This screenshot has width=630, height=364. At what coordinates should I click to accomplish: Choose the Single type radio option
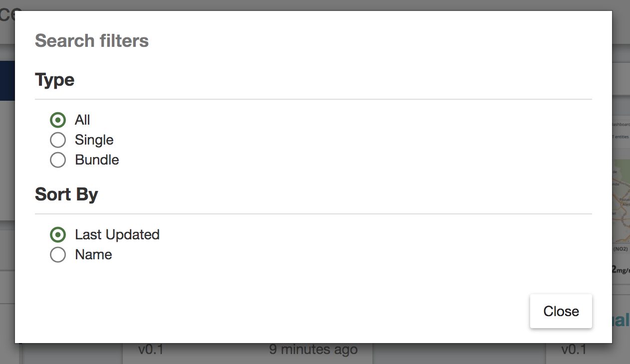(58, 140)
